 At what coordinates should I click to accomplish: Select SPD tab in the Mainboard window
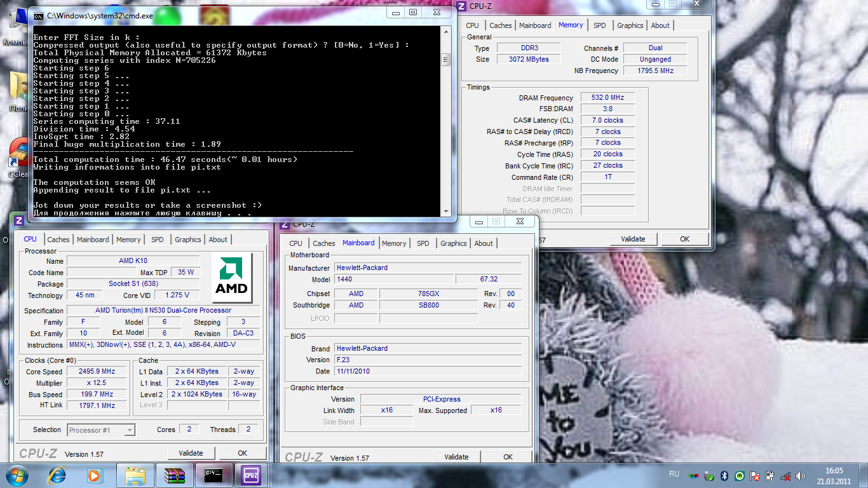423,243
